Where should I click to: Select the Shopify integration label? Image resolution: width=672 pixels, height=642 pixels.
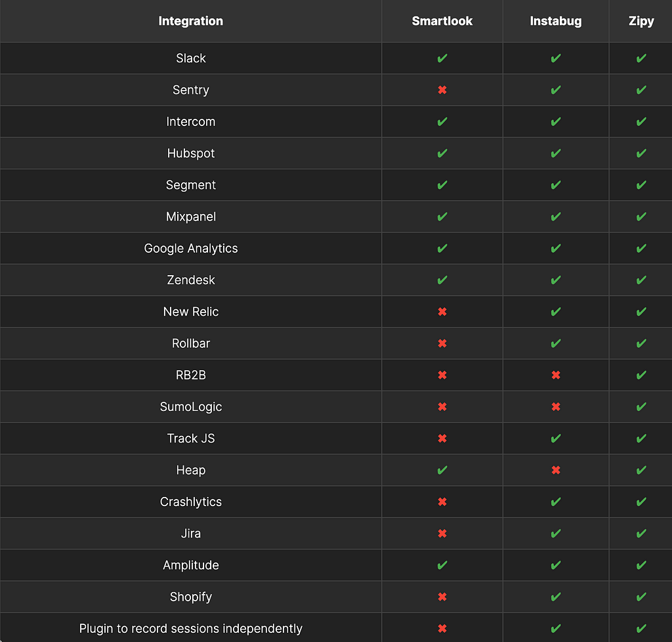click(191, 597)
